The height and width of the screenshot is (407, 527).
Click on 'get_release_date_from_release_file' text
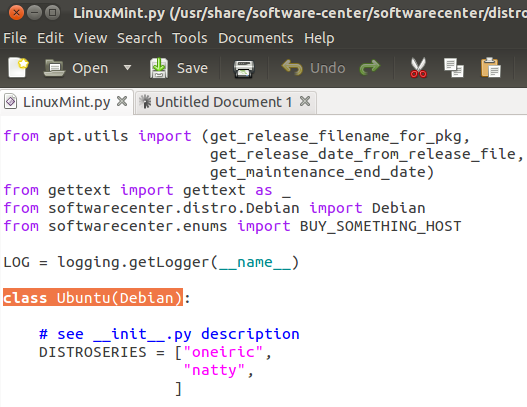click(362, 154)
